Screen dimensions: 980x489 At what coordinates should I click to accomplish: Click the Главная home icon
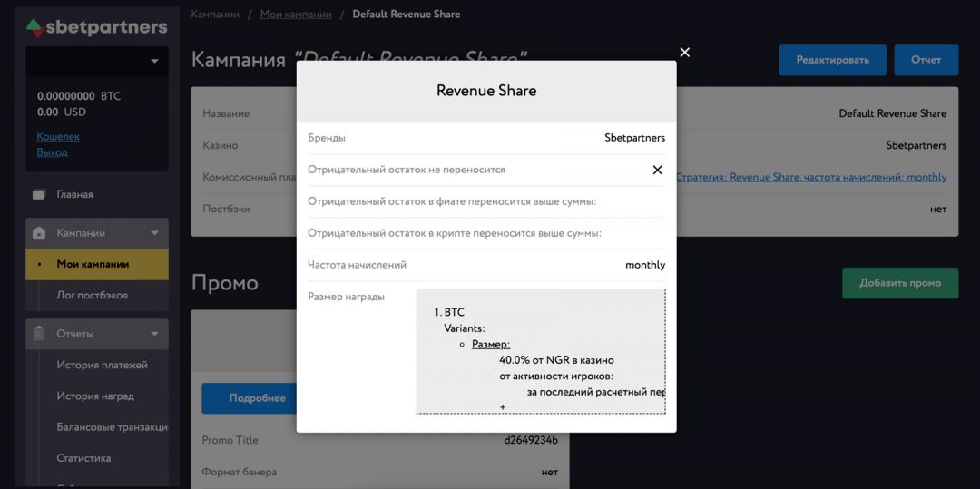(39, 194)
